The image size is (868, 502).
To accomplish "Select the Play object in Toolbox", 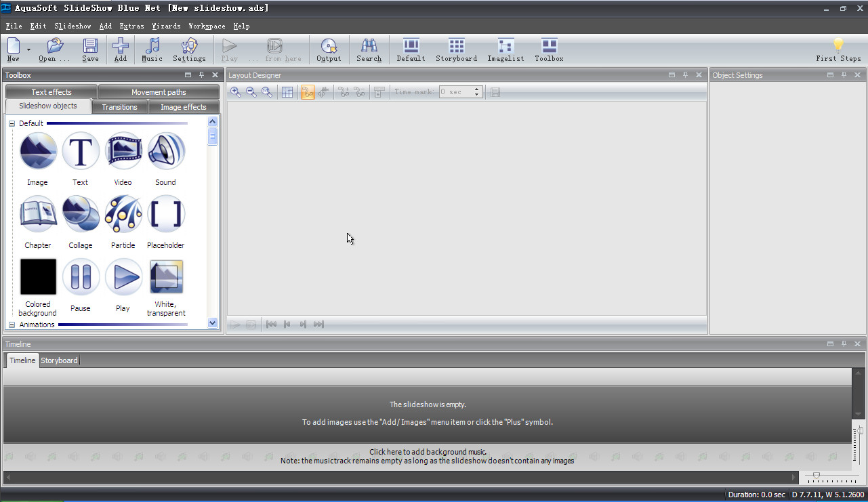I will 123,276.
